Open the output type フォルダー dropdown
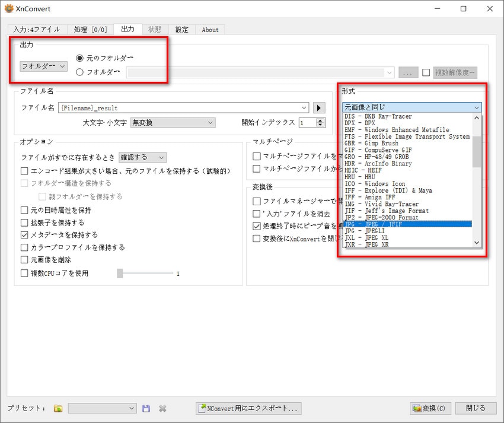Viewport: 504px width, 423px height. 43,66
